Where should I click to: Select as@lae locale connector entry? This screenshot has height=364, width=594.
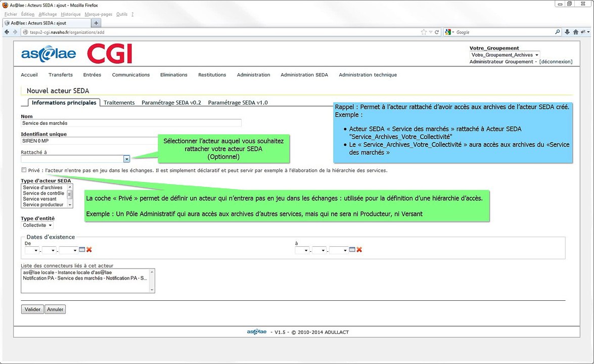(x=67, y=272)
